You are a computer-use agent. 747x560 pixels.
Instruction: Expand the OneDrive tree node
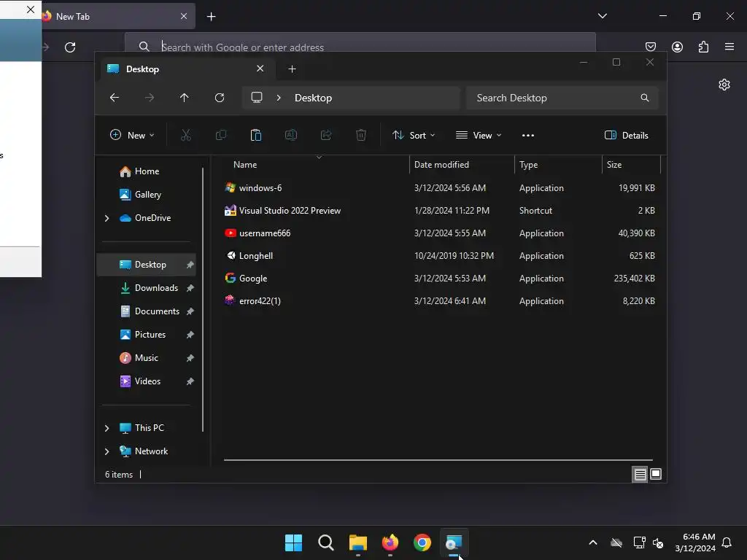click(107, 218)
